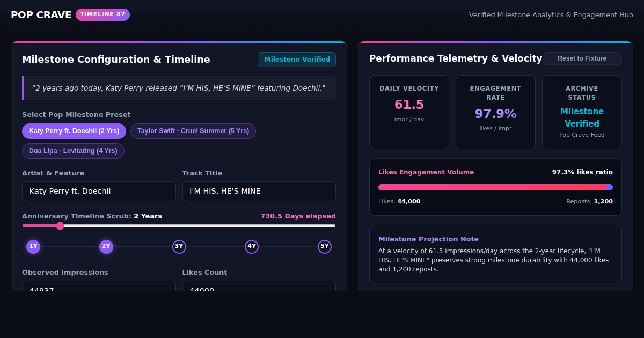Focus the Track Title input field
Viewport: 644px width, 338px height.
coord(259,191)
